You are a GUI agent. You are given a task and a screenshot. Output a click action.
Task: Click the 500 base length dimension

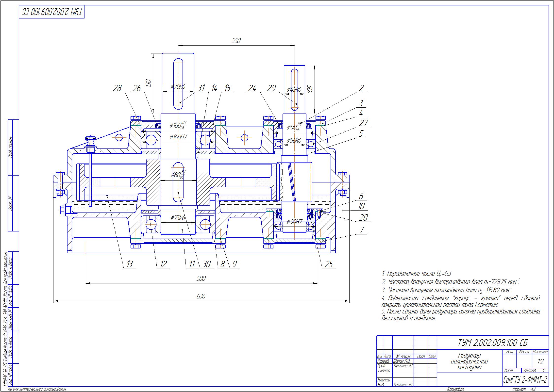pos(201,278)
